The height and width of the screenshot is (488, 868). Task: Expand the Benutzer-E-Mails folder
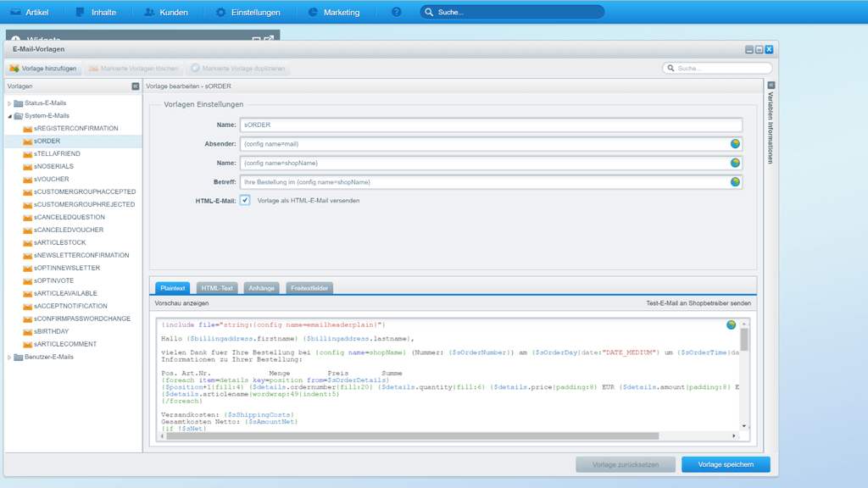(9, 358)
